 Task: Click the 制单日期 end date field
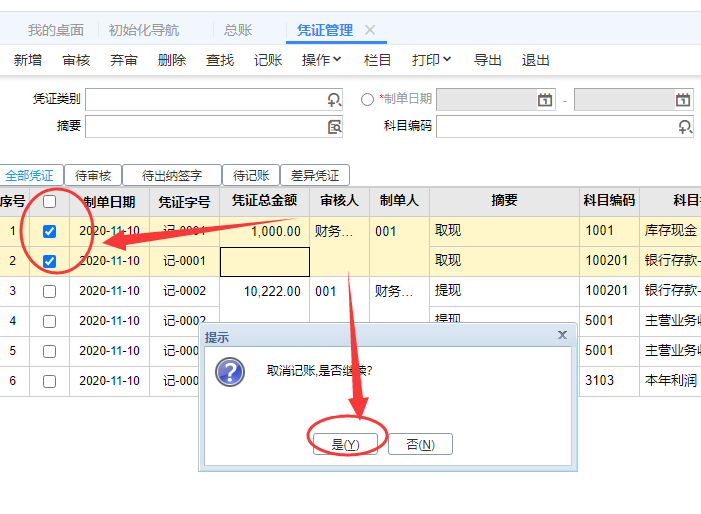634,100
